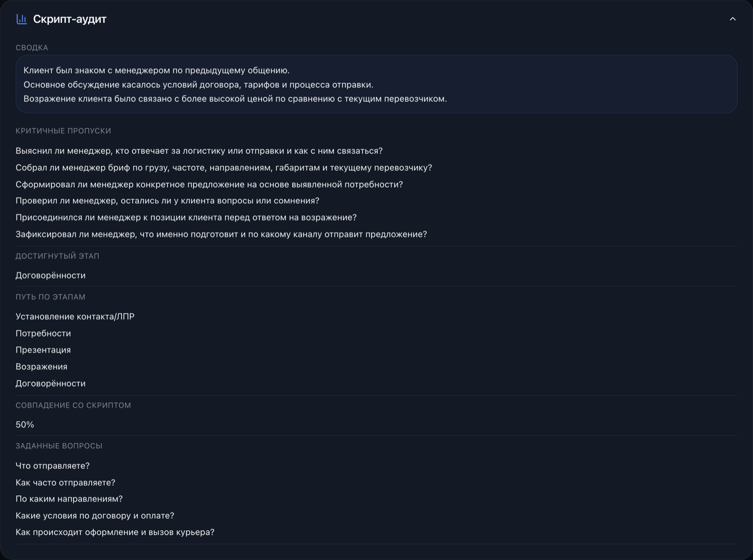This screenshot has width=753, height=560.
Task: Select the Презентация stage
Action: [43, 350]
